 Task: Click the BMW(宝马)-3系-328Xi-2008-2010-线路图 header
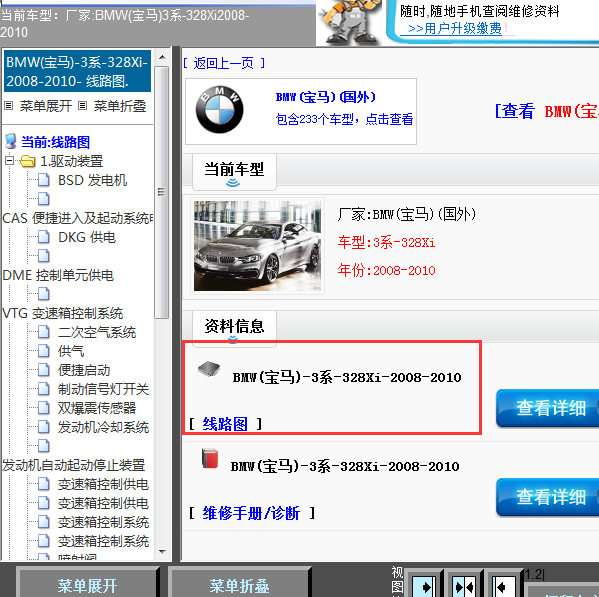(x=77, y=71)
